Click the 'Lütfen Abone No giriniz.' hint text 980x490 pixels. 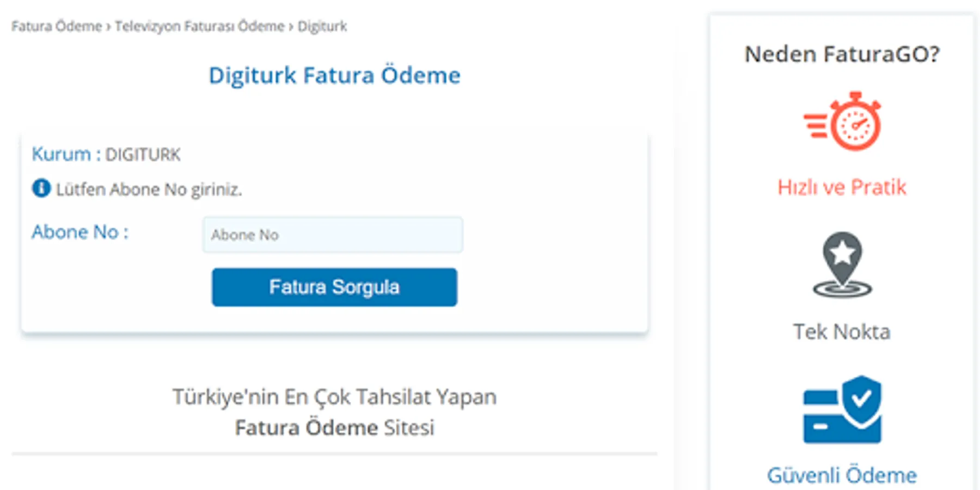[x=149, y=189]
